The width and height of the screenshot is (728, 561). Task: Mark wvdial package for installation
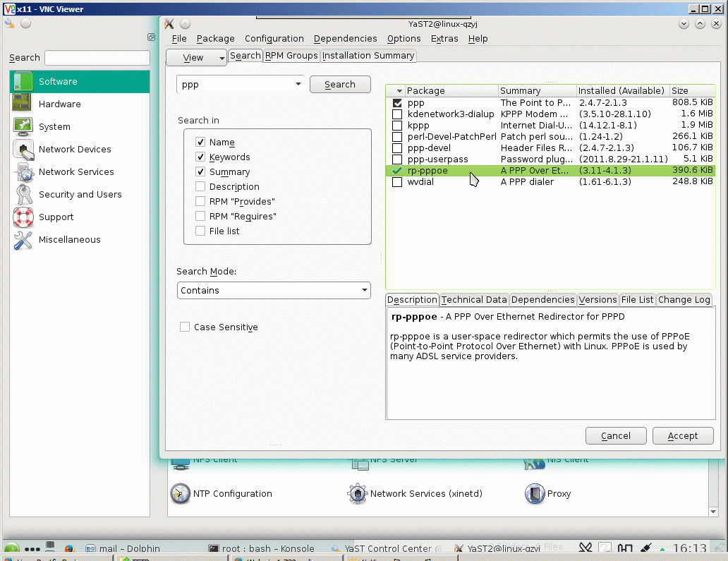click(397, 182)
